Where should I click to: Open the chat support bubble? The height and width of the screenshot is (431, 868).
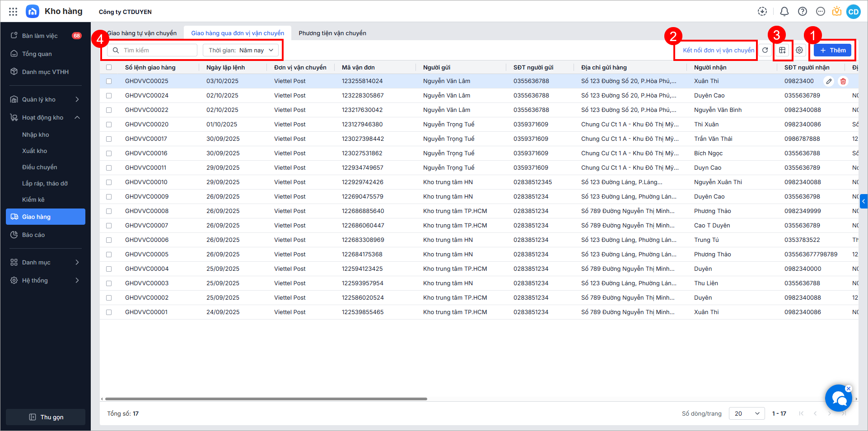[x=838, y=398]
